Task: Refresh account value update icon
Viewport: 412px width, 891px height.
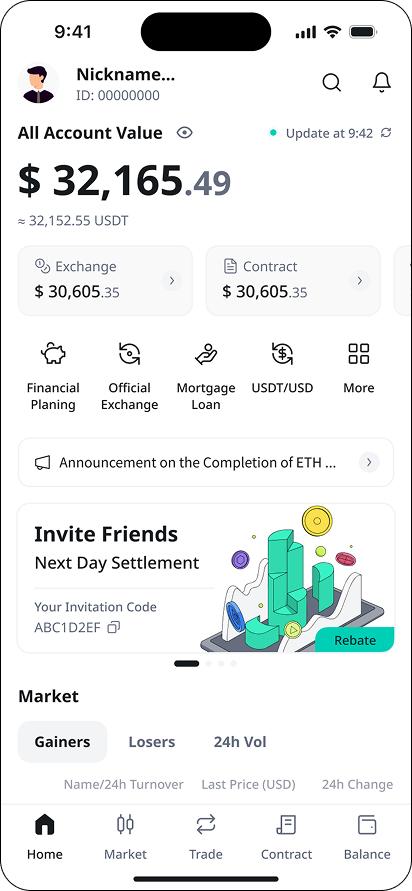Action: click(x=386, y=133)
